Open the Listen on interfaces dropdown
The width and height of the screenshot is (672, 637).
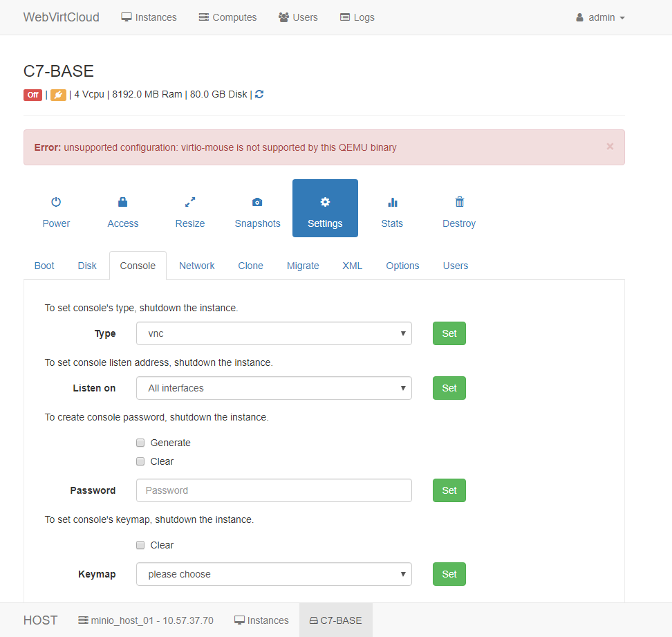tap(273, 388)
